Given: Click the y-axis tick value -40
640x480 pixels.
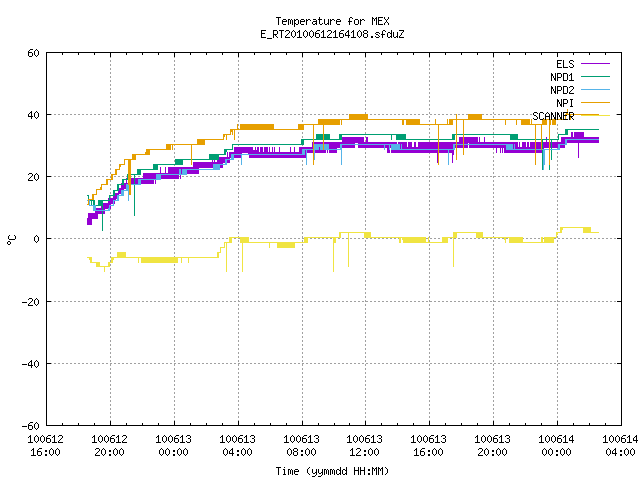Looking at the screenshot, I should coord(31,364).
